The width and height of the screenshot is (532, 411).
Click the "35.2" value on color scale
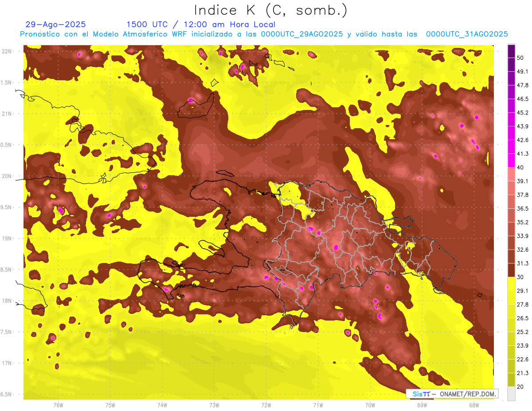click(x=522, y=222)
